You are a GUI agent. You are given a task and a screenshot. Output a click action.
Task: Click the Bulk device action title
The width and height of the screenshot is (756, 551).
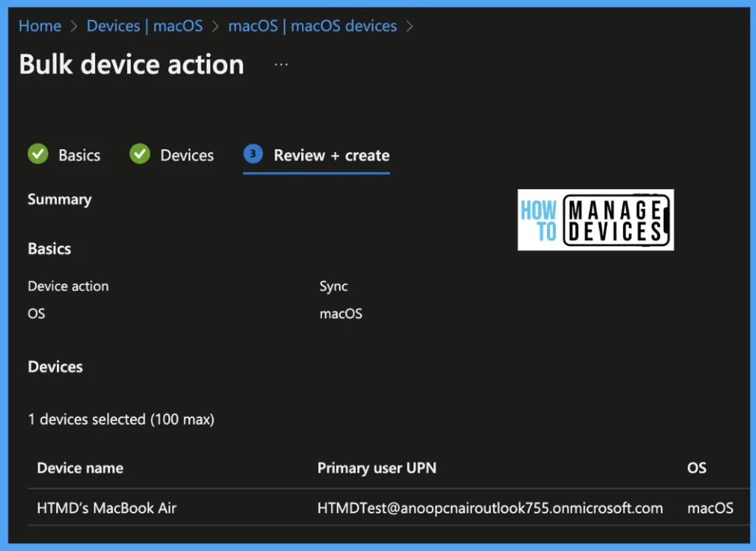[131, 64]
